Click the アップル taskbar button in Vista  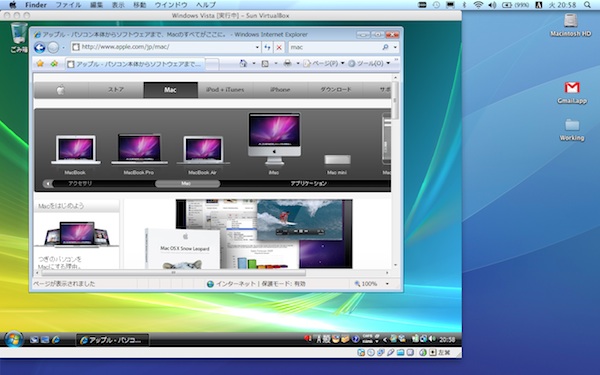pos(112,340)
